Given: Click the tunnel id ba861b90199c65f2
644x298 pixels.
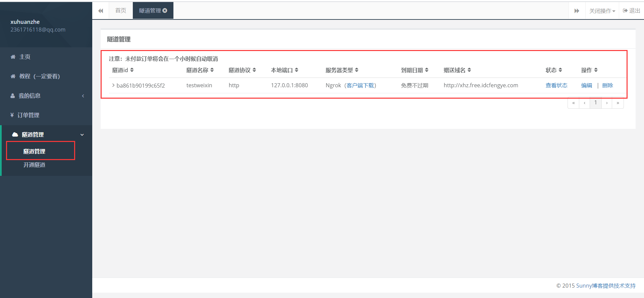Looking at the screenshot, I should pyautogui.click(x=141, y=86).
